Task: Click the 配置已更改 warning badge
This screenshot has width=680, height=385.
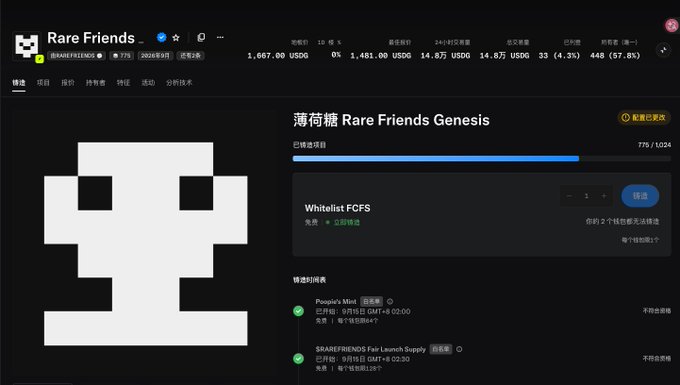Action: tap(644, 117)
